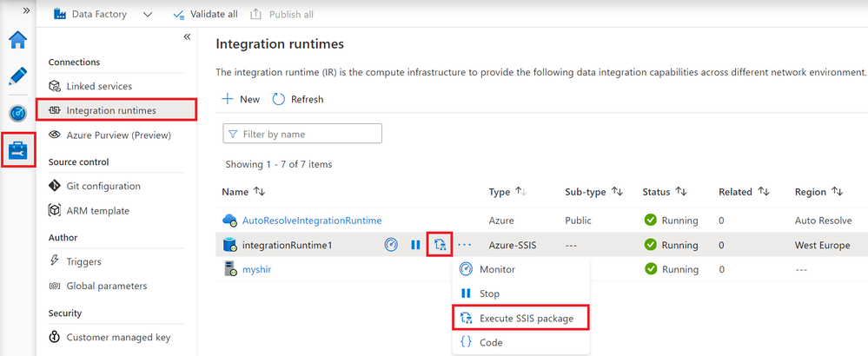Open the Author pencil icon

[17, 76]
